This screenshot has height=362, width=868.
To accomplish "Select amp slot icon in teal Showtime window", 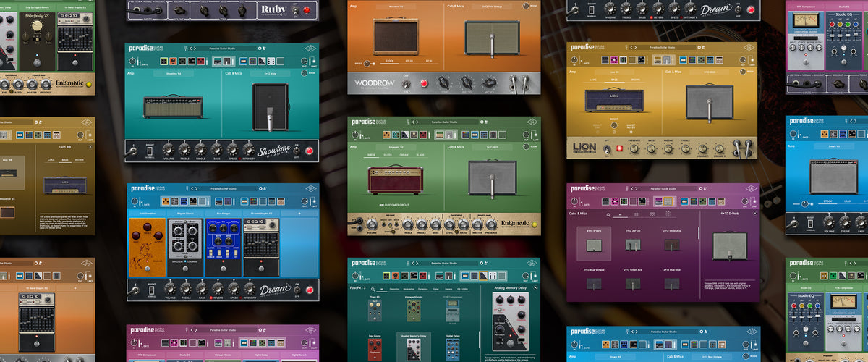I will (217, 62).
